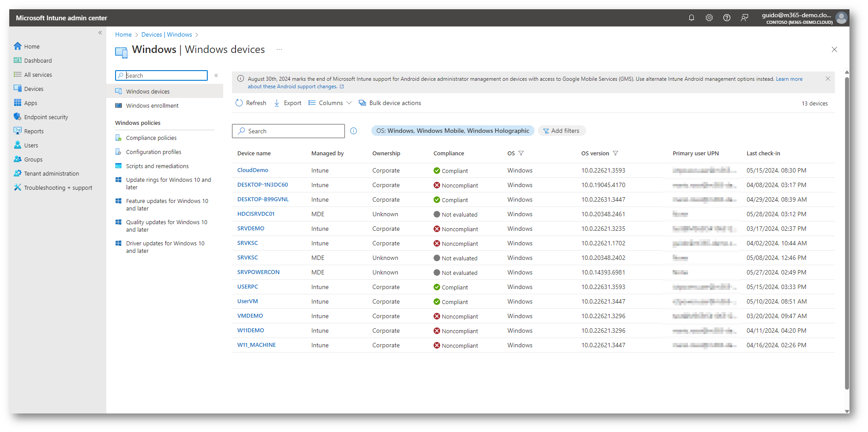
Task: Go to Home in left sidebar
Action: tap(32, 46)
